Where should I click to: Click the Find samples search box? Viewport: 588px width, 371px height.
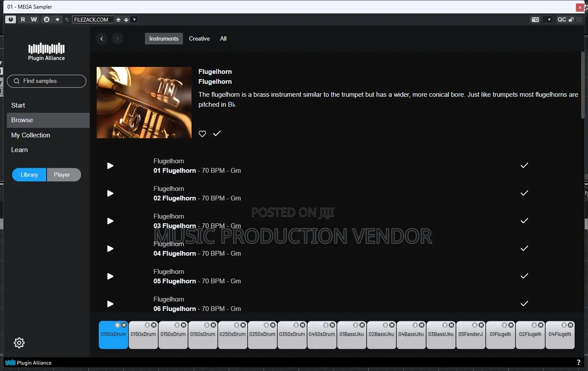coord(47,81)
